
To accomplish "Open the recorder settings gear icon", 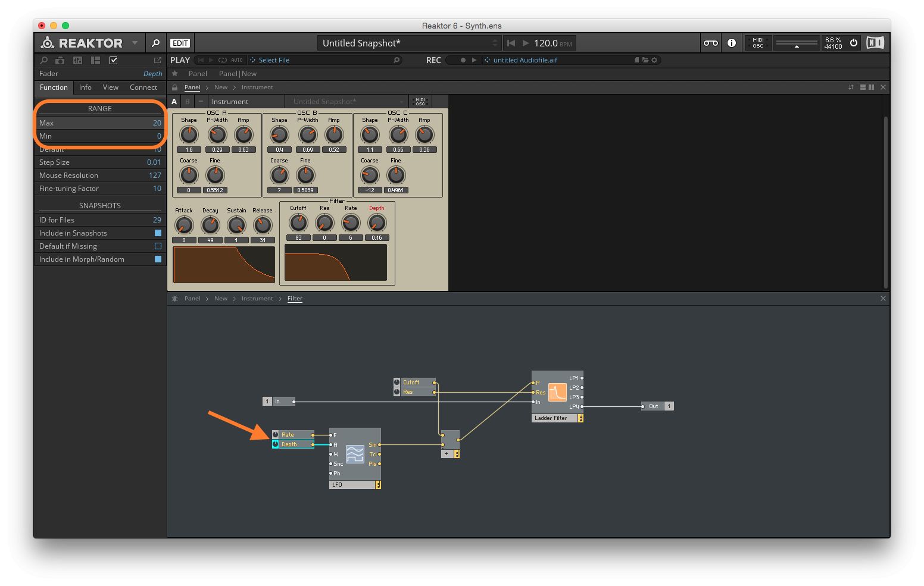I will click(654, 60).
